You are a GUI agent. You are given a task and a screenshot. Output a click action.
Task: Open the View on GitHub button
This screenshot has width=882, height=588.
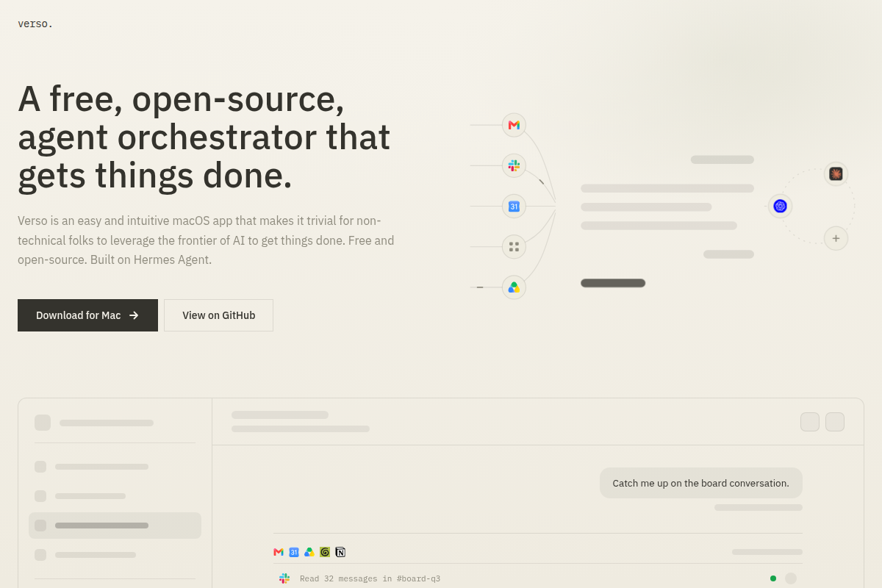pyautogui.click(x=218, y=315)
